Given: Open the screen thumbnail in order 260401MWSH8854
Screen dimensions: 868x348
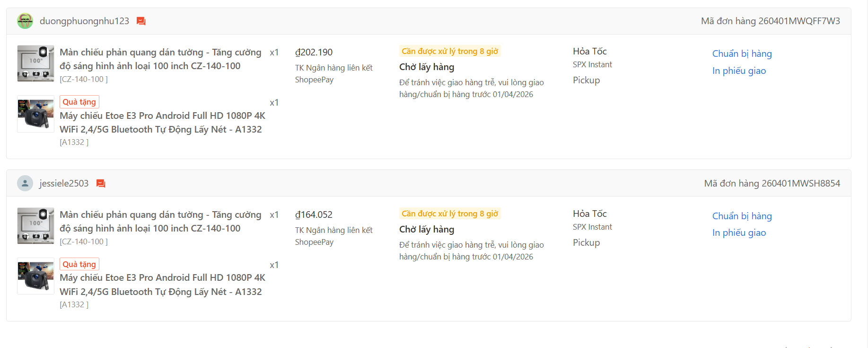Looking at the screenshot, I should coord(35,226).
